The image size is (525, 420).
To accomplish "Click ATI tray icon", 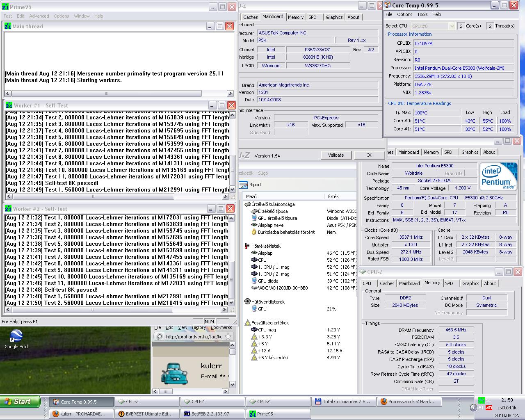I will click(x=489, y=408).
